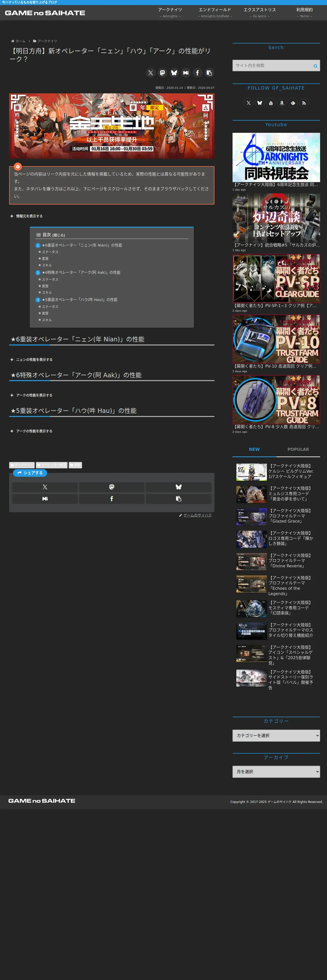
Task: Click Bluesky button in the シェアする box
Action: (179, 487)
